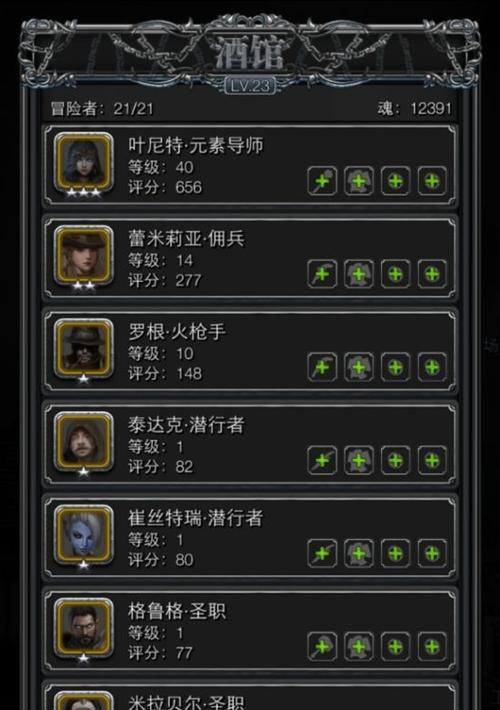The image size is (500, 710).
Task: Fill last accessory slot of 叶尼特·元素导师
Action: point(432,181)
